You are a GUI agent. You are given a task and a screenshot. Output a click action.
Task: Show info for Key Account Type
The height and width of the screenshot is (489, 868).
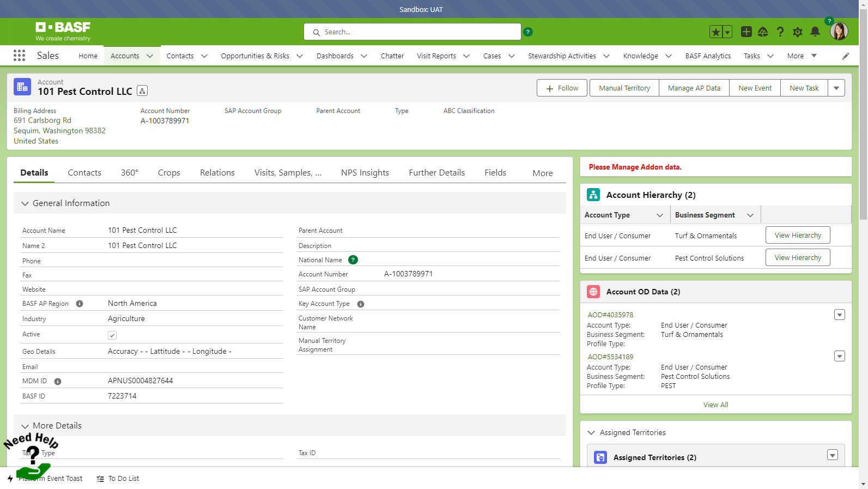[x=361, y=304]
